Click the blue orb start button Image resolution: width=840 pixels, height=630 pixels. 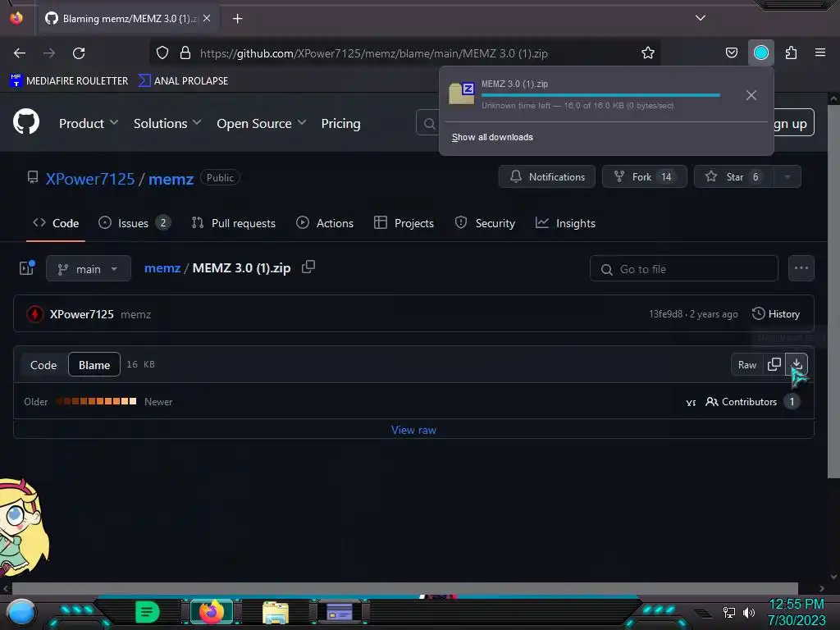pos(21,613)
